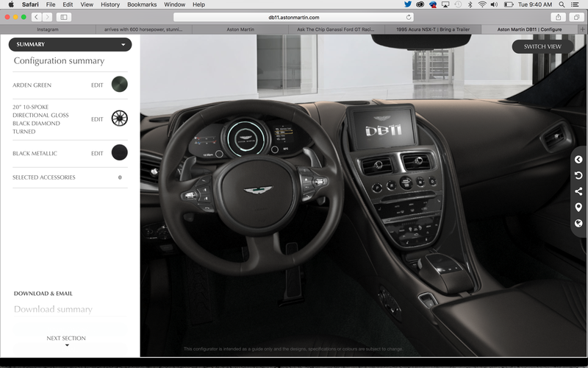The height and width of the screenshot is (368, 588).
Task: Click the Arden Green colour swatch
Action: 120,84
